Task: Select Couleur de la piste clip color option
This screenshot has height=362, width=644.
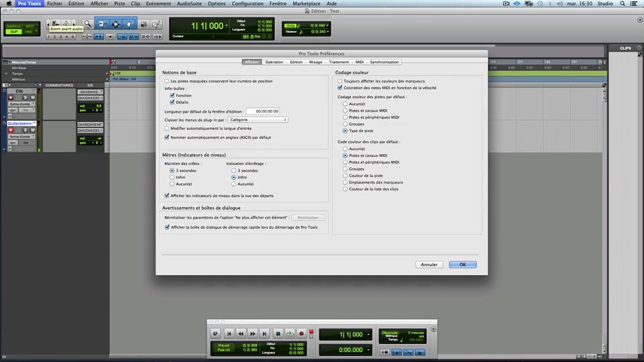Action: click(345, 176)
